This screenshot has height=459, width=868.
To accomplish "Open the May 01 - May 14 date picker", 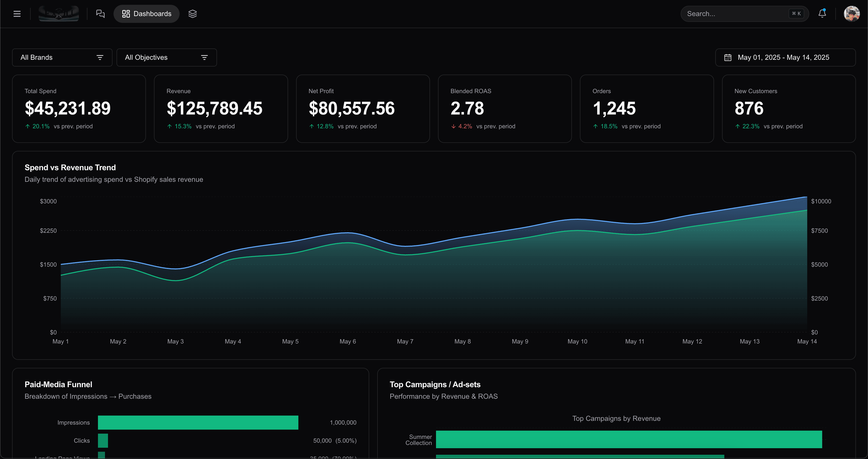I will click(x=785, y=58).
